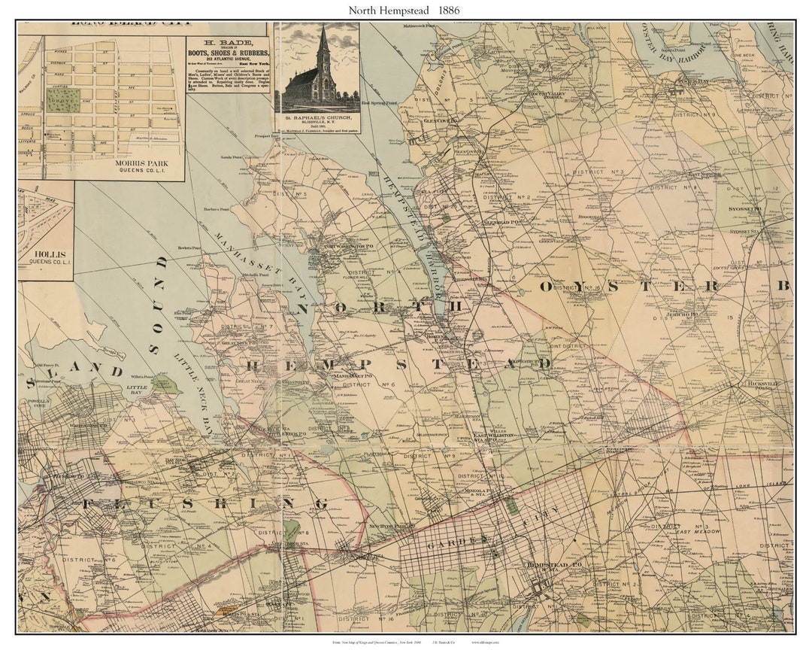Screen dimensions: 812x650
Task: Select the North Hempstead 1886 title
Action: click(406, 9)
